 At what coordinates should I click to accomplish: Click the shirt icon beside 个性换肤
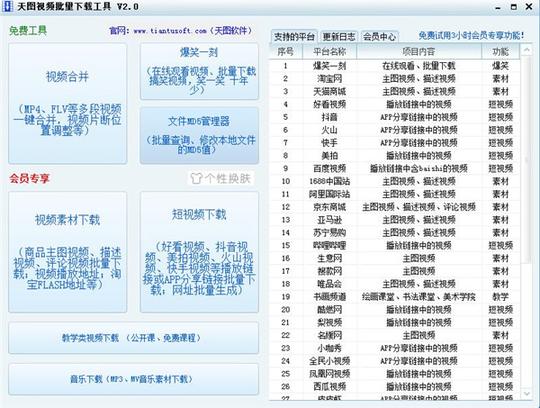coord(196,178)
